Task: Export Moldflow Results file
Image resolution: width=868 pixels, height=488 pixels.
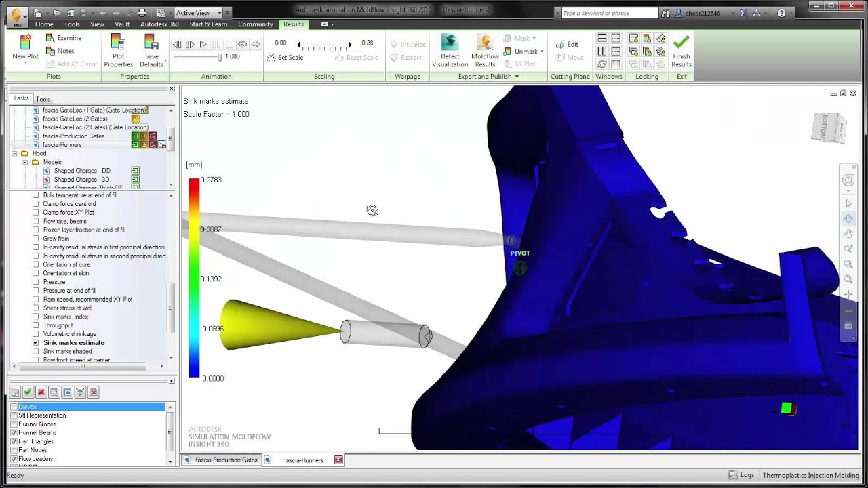Action: (485, 51)
